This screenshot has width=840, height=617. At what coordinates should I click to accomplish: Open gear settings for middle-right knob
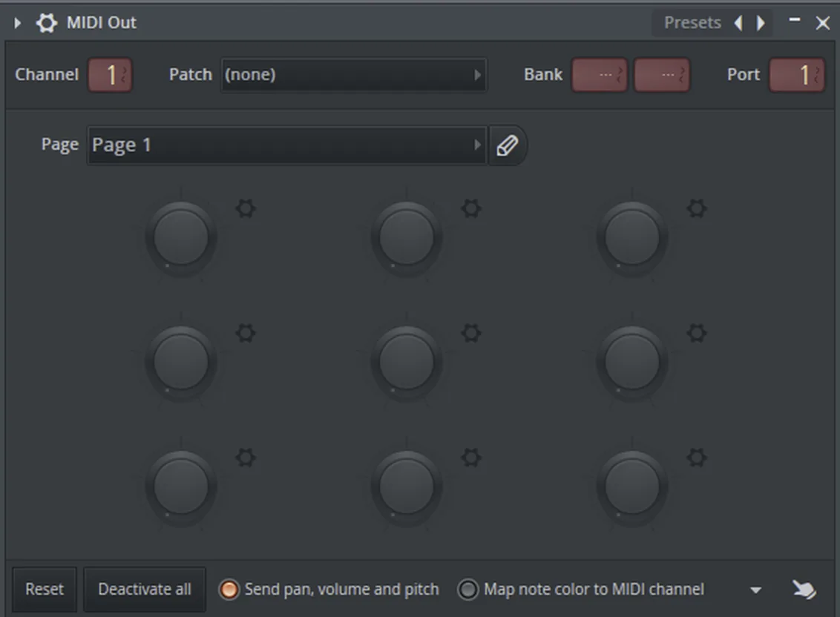(x=697, y=333)
